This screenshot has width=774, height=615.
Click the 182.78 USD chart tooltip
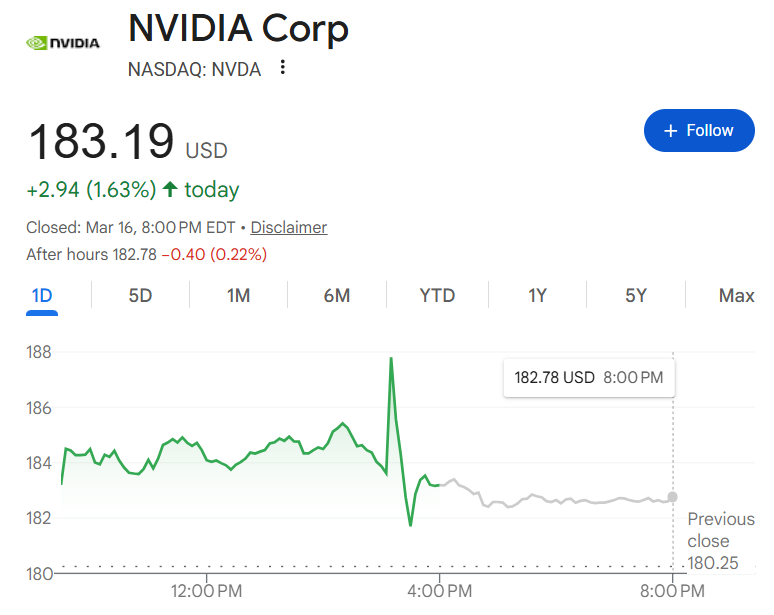point(588,378)
